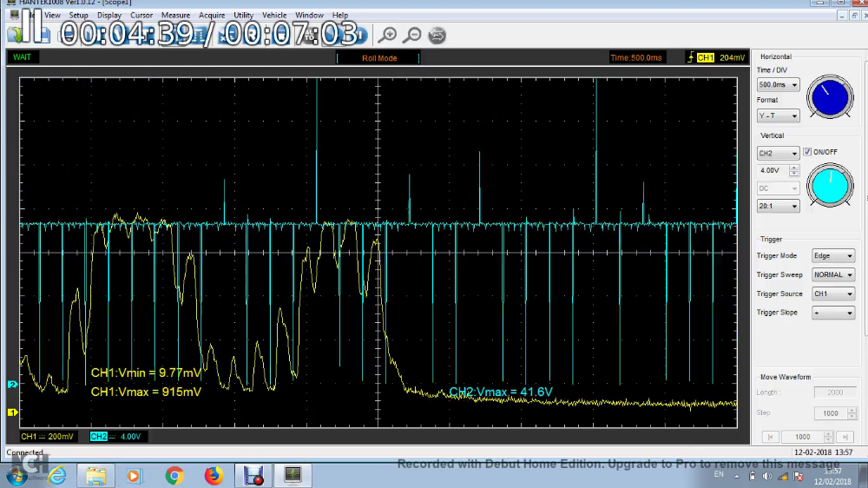Image resolution: width=868 pixels, height=488 pixels.
Task: Open the Utility menu
Action: 243,16
